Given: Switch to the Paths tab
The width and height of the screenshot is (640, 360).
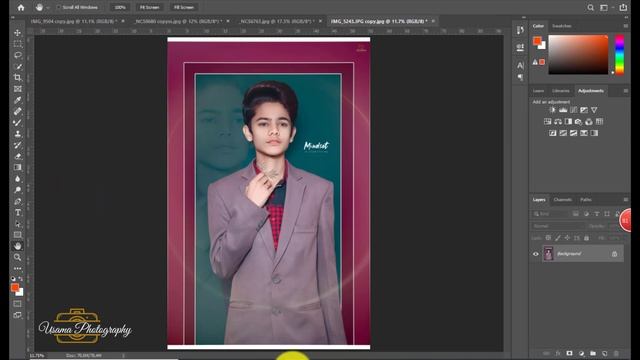Looking at the screenshot, I should pyautogui.click(x=586, y=200).
